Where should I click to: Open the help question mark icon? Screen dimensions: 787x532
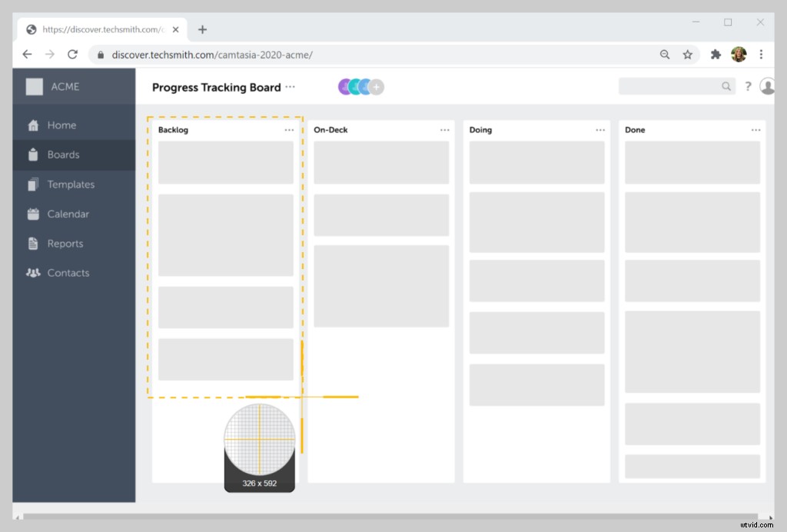click(747, 87)
